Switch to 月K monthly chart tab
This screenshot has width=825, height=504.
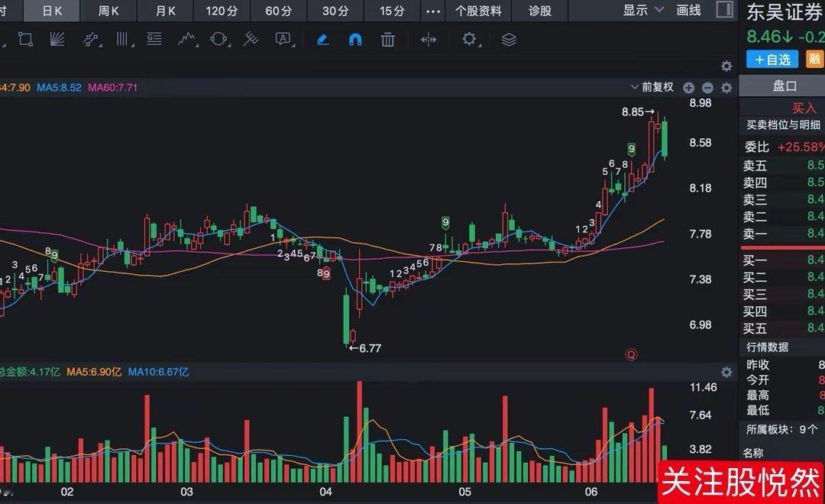tap(165, 11)
